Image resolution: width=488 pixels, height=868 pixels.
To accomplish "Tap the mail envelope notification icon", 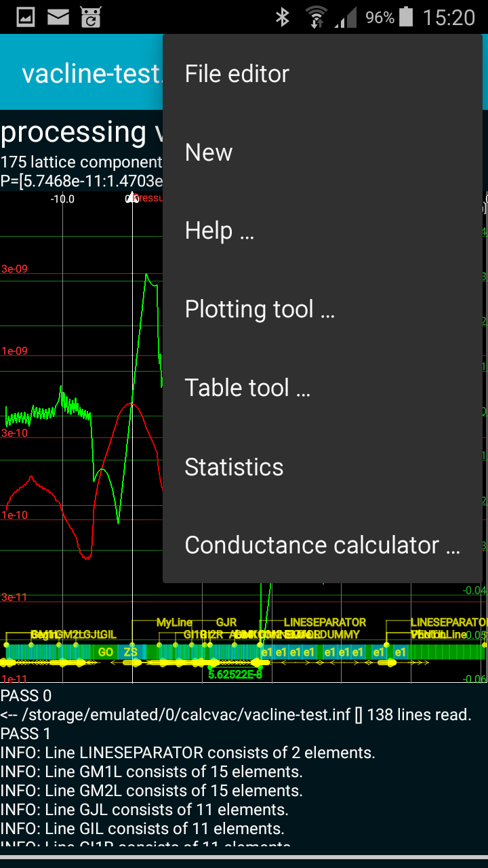I will (58, 17).
